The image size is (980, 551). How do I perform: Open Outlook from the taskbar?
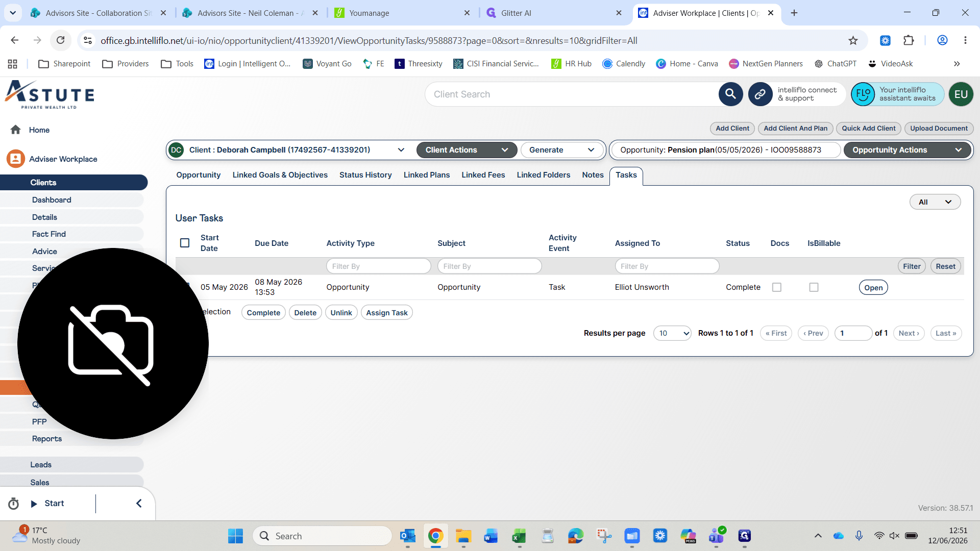point(407,536)
